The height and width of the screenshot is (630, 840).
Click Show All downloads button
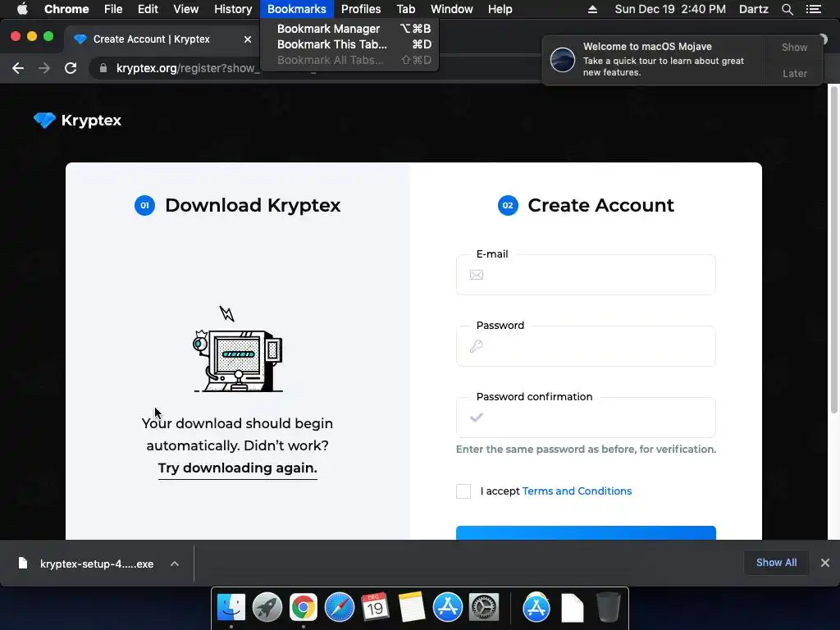coord(776,563)
